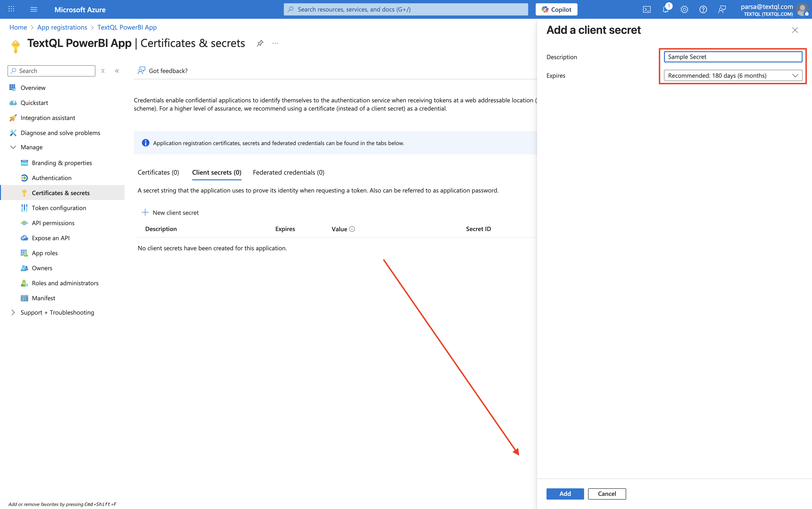Open Azure Cloud Shell icon
This screenshot has width=812, height=509.
coord(647,9)
